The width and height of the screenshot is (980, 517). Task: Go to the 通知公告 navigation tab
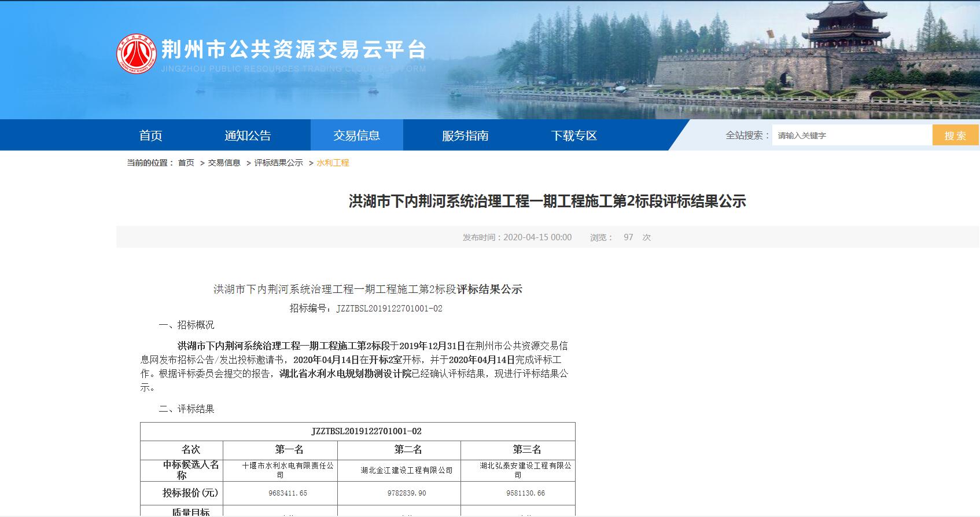[x=248, y=135]
